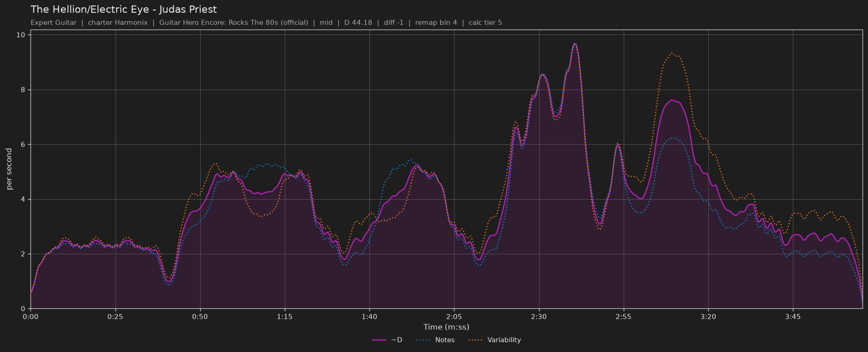The image size is (868, 352).
Task: Click the "Time (m:ss)" x-axis label
Action: pyautogui.click(x=446, y=327)
